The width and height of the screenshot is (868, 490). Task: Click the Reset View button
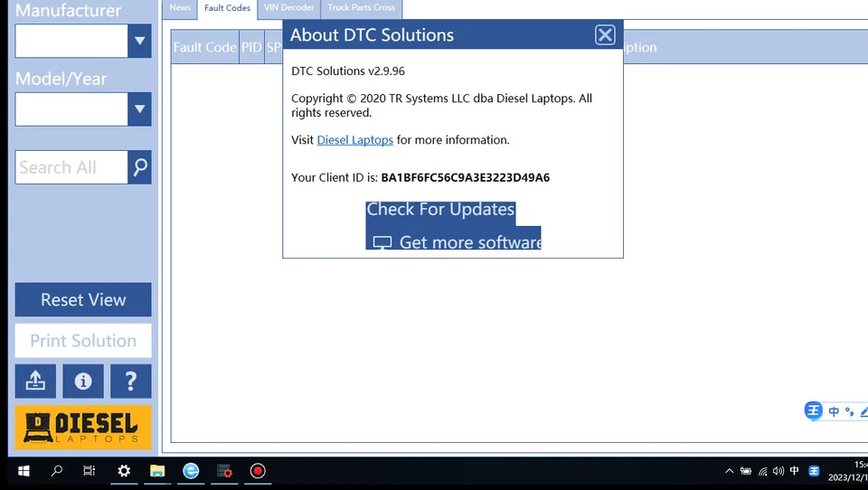(x=83, y=299)
